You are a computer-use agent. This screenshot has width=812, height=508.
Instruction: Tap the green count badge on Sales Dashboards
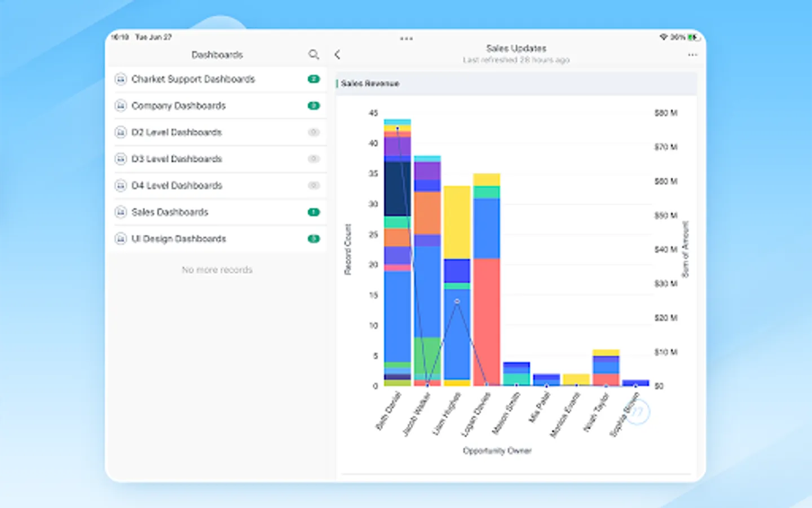tap(314, 212)
